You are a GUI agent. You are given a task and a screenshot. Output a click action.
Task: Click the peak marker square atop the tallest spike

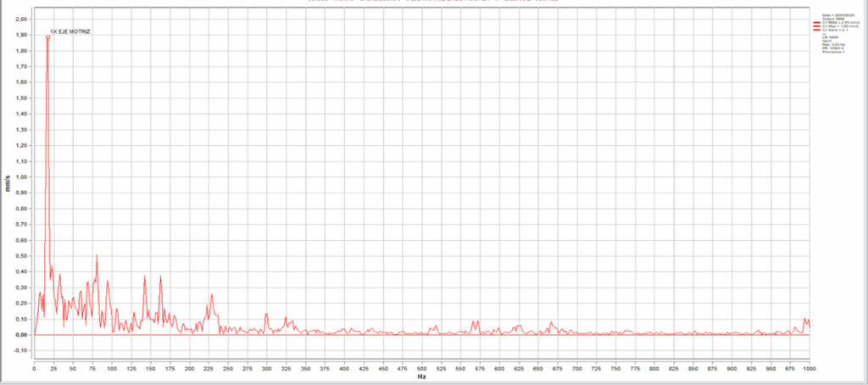click(48, 37)
